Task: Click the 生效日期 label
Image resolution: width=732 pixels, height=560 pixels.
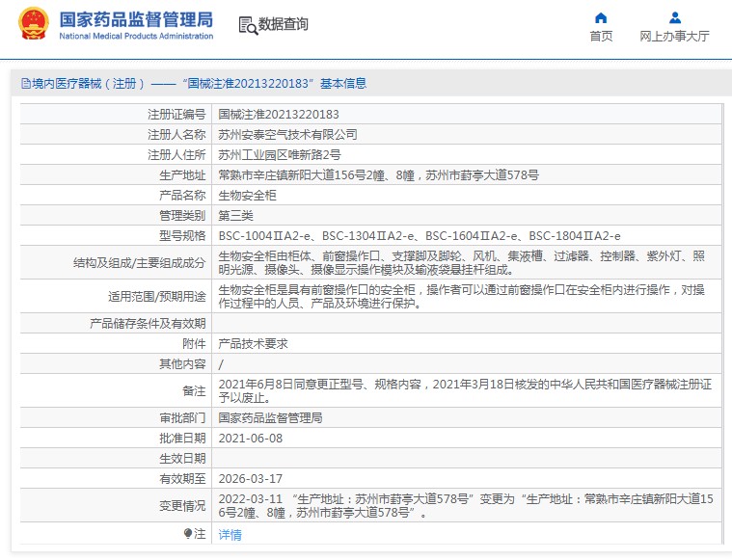Action: click(x=182, y=458)
